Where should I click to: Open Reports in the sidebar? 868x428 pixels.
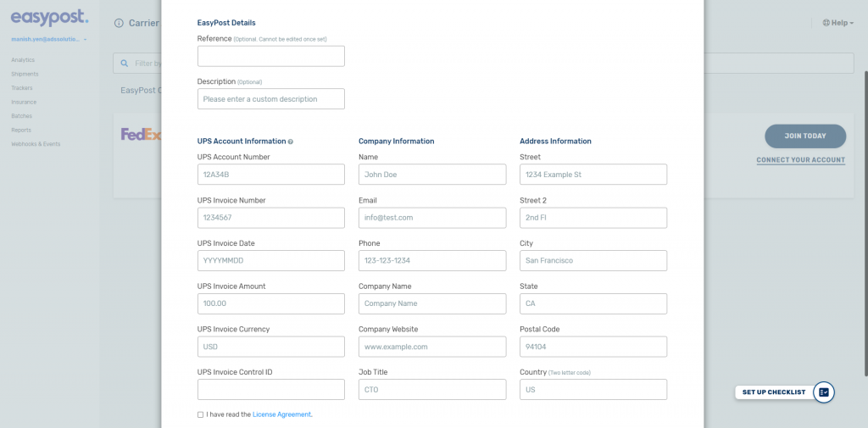tap(21, 131)
